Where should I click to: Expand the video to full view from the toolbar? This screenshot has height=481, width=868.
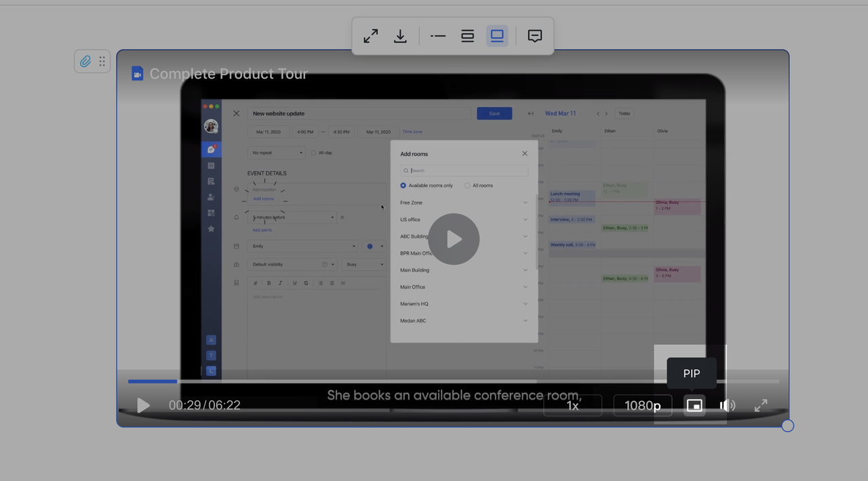pyautogui.click(x=370, y=37)
